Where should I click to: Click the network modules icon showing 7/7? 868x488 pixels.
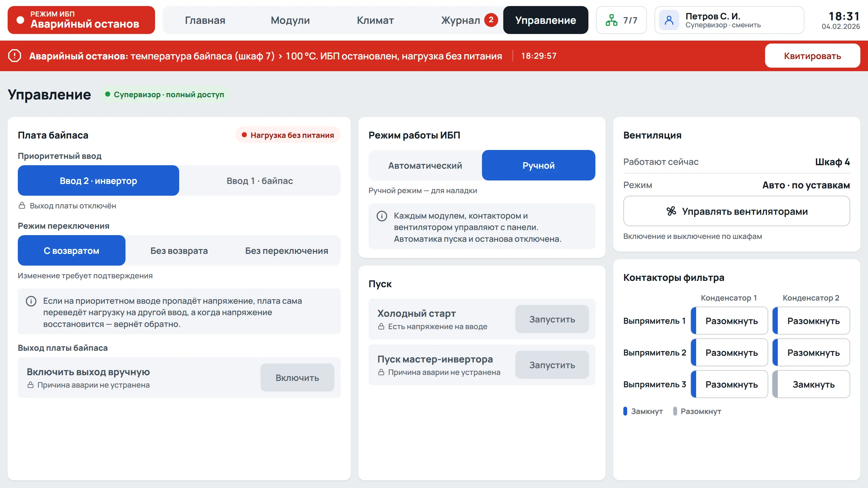pos(611,20)
